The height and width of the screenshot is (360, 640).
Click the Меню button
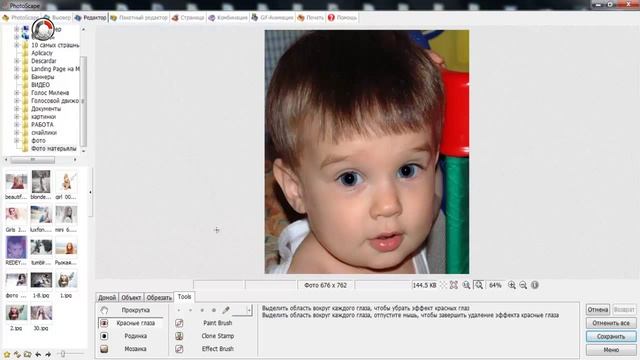[611, 350]
